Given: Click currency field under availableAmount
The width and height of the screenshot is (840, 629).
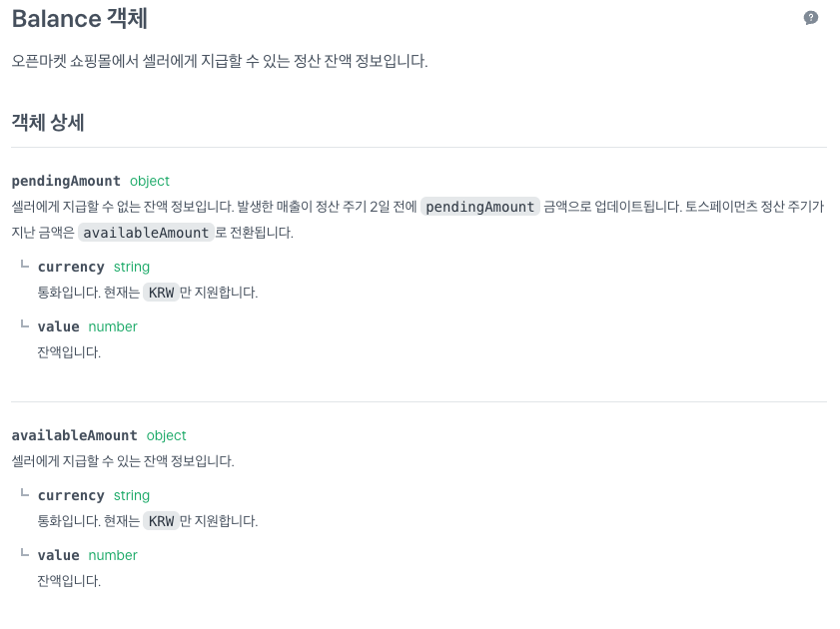Looking at the screenshot, I should [x=71, y=495].
